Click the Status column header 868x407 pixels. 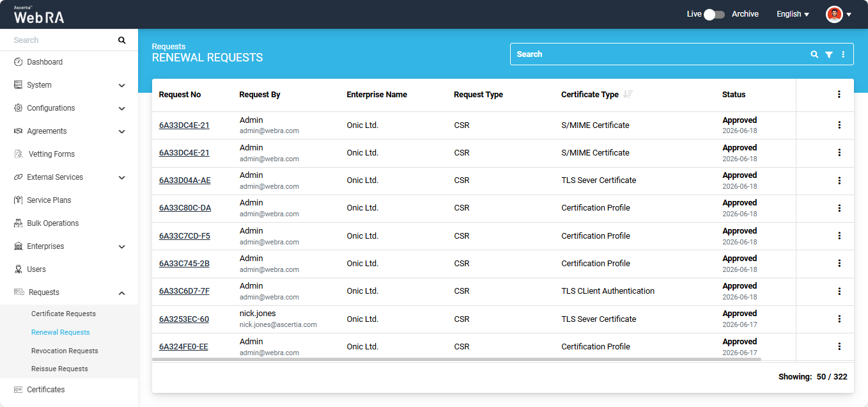[734, 95]
